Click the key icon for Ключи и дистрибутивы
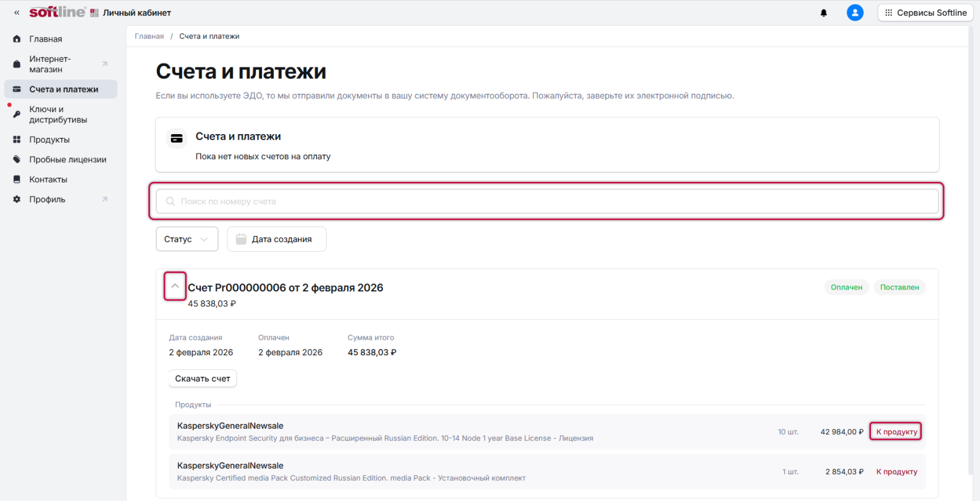The height and width of the screenshot is (501, 980). tap(17, 115)
